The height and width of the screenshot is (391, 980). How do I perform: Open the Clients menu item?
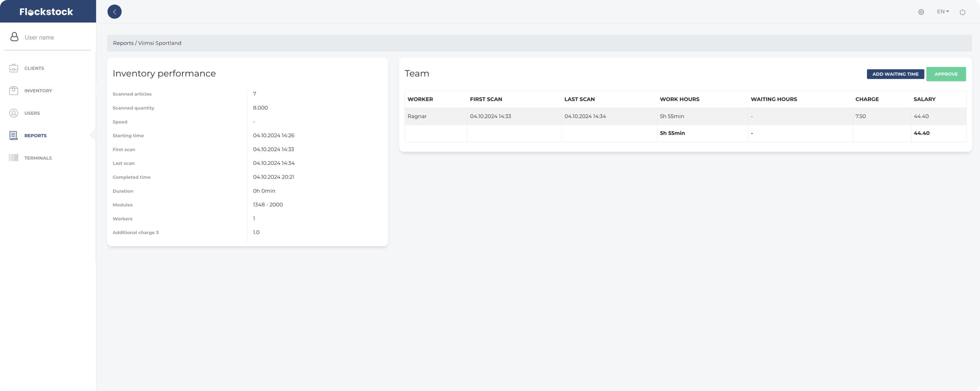(x=34, y=68)
